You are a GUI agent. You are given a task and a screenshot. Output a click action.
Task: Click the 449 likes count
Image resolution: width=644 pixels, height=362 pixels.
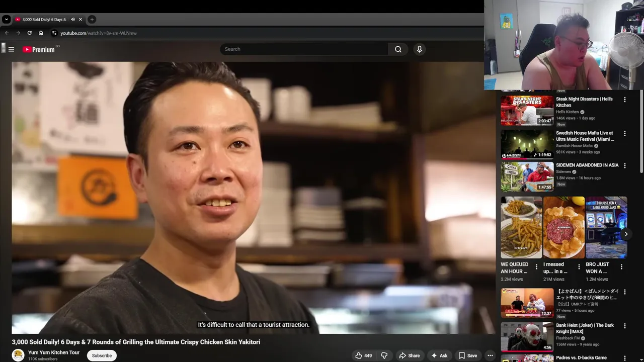[368, 355]
